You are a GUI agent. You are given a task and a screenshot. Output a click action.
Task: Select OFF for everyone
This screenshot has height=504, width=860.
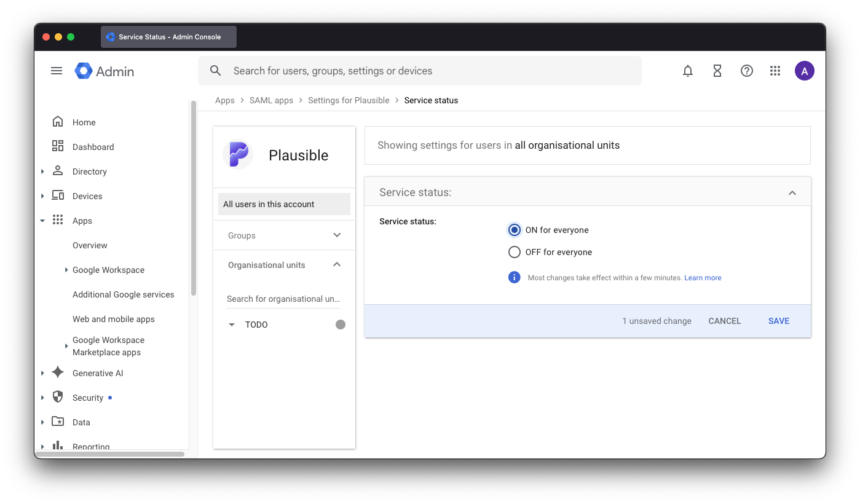point(514,251)
